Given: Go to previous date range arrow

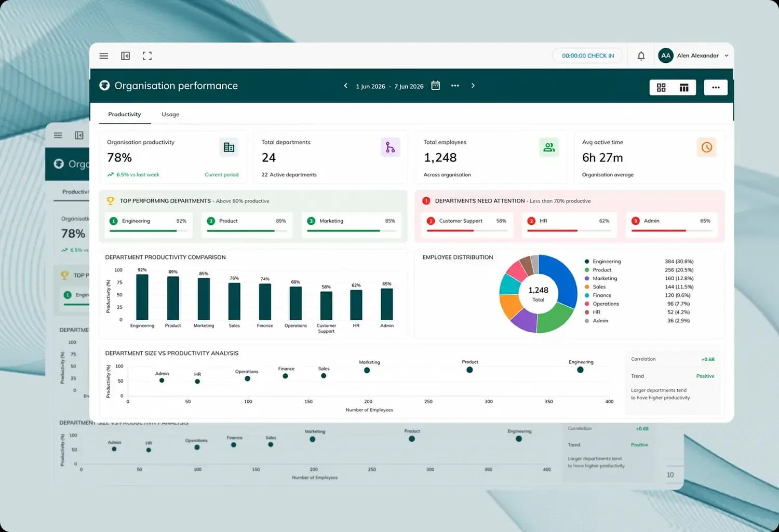Looking at the screenshot, I should (345, 86).
